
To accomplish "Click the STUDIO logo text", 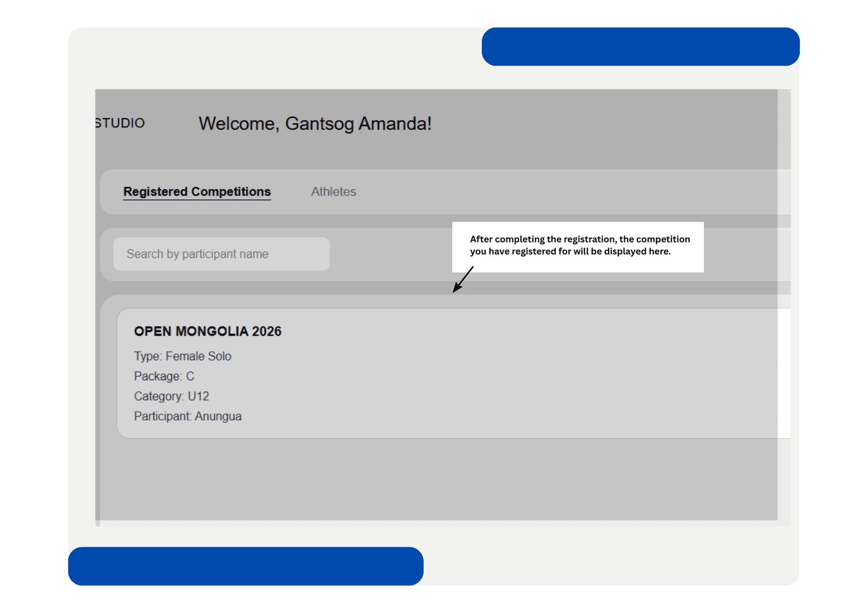I will click(120, 123).
